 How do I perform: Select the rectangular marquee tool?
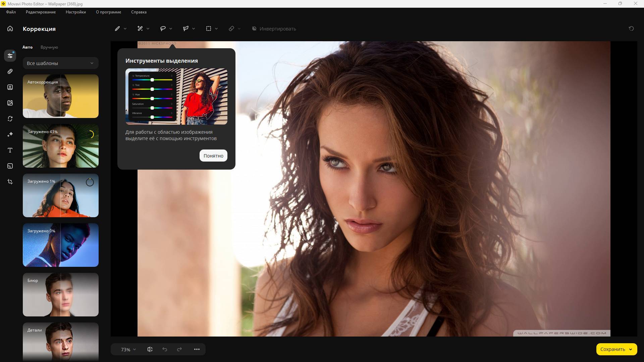pyautogui.click(x=209, y=29)
